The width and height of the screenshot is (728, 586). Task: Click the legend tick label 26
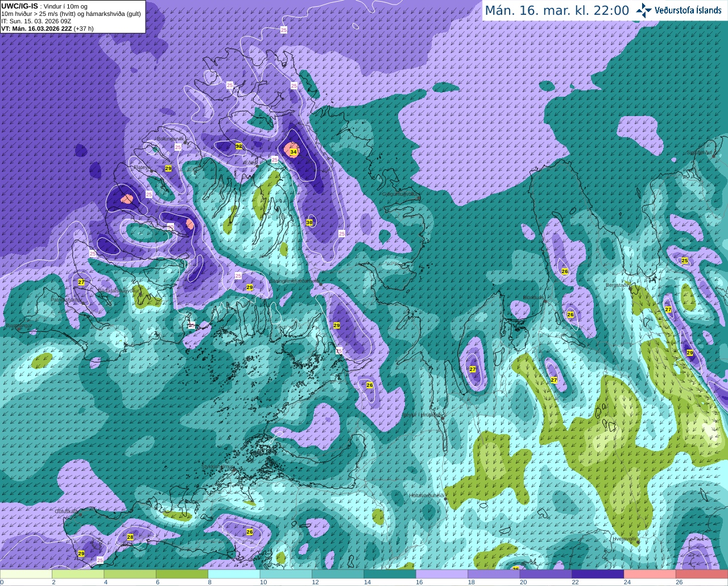(679, 582)
